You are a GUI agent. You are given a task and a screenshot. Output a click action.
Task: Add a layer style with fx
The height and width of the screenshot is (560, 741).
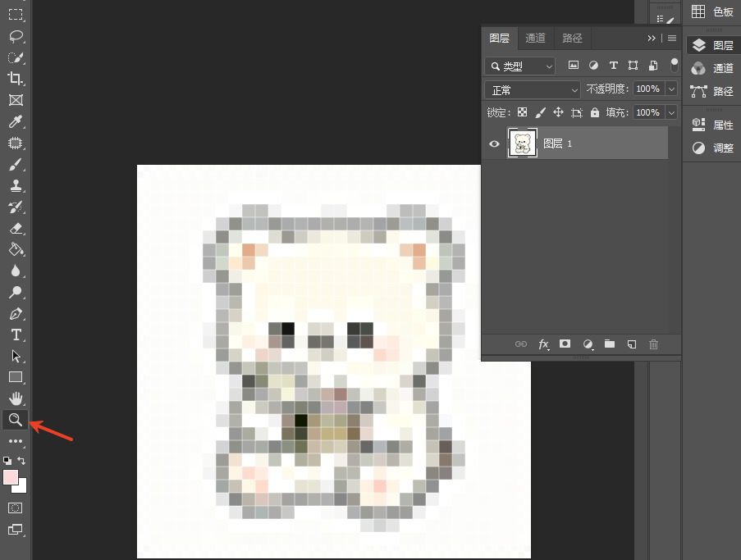click(544, 344)
